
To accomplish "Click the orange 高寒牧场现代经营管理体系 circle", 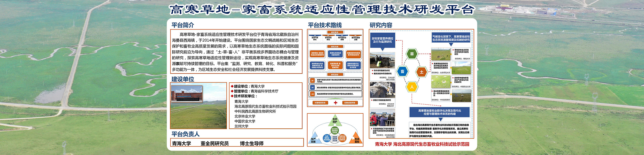I will tap(342, 138).
